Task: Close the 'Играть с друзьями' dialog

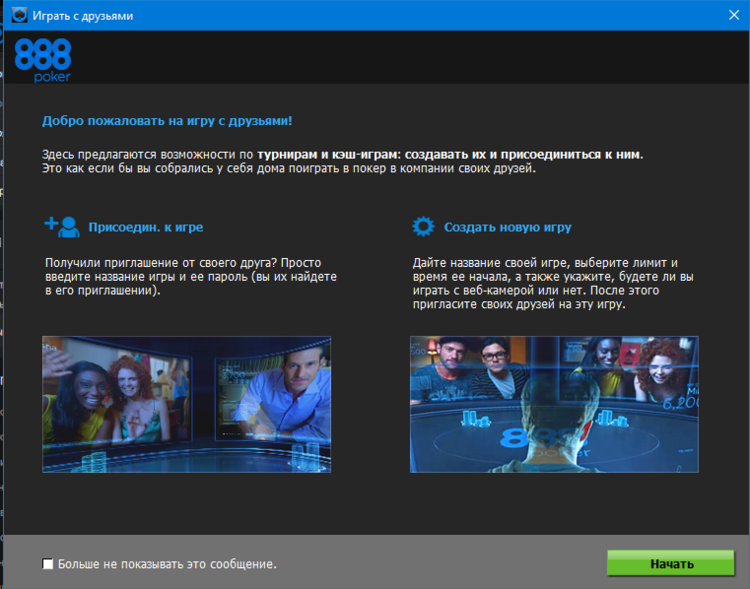Action: pyautogui.click(x=734, y=15)
